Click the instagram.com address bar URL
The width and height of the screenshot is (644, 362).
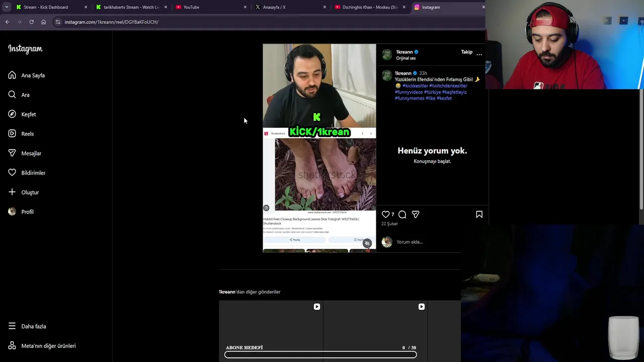click(x=111, y=22)
